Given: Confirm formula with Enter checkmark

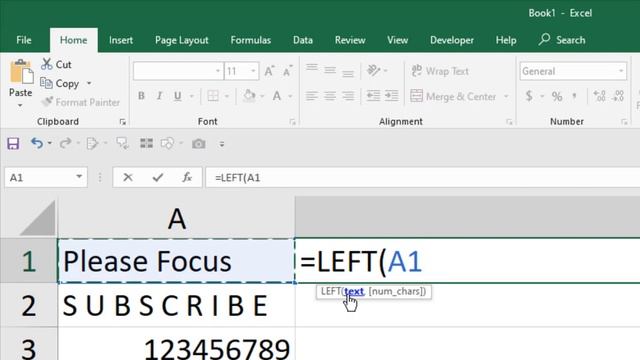Looking at the screenshot, I should (x=158, y=177).
